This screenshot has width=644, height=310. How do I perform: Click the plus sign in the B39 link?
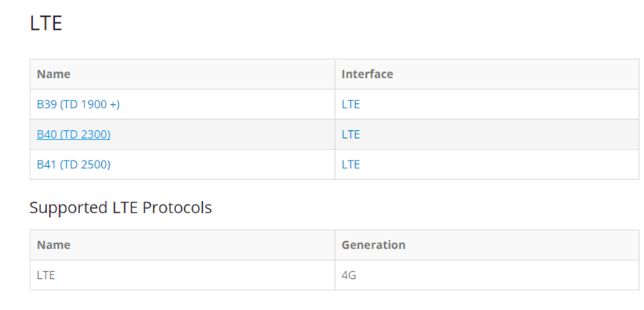tap(114, 105)
